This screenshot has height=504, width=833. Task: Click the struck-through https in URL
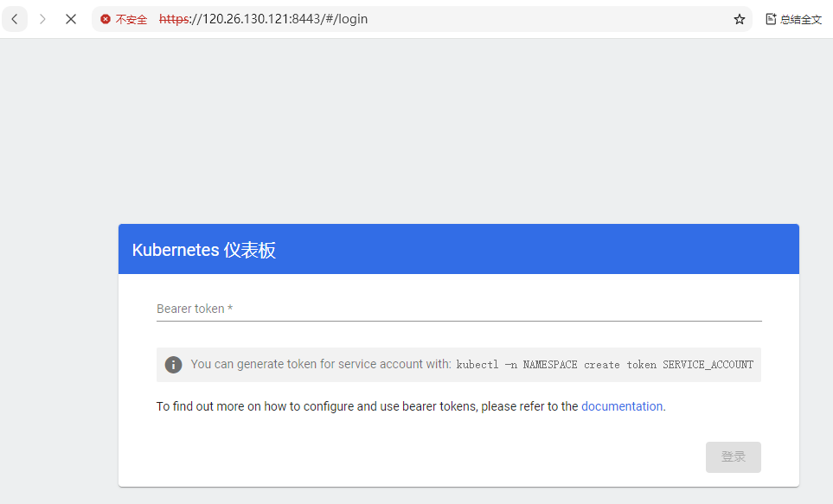(x=174, y=19)
